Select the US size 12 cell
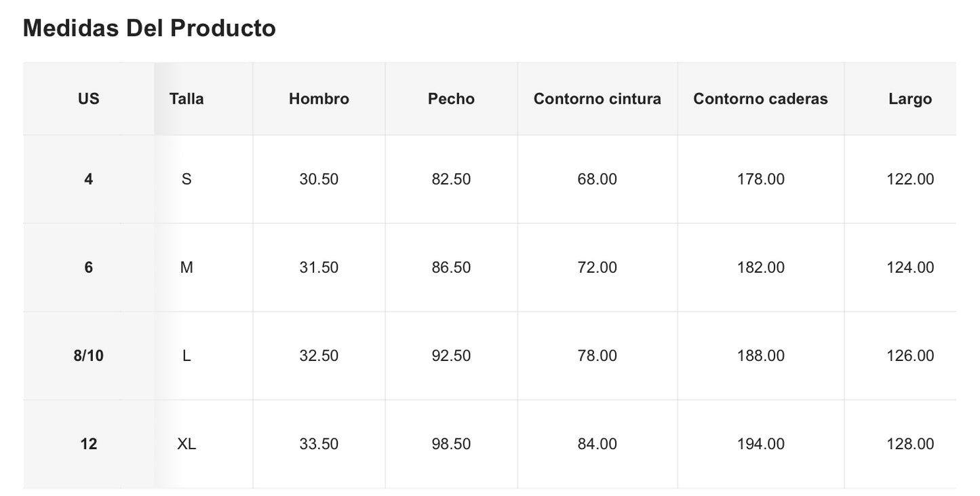The image size is (980, 496). 88,444
